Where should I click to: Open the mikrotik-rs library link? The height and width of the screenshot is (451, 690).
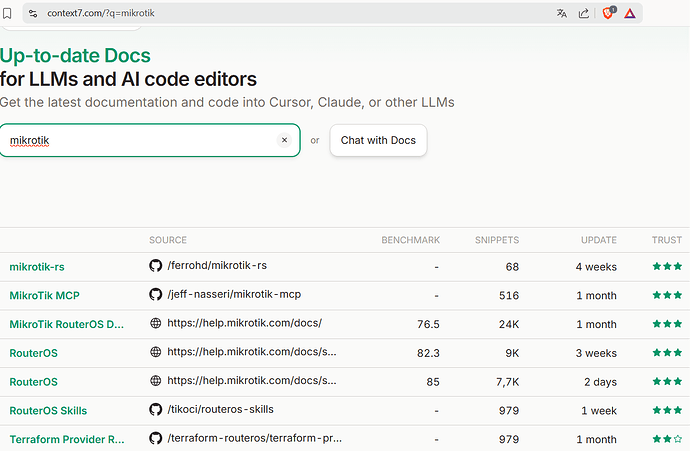pos(37,267)
